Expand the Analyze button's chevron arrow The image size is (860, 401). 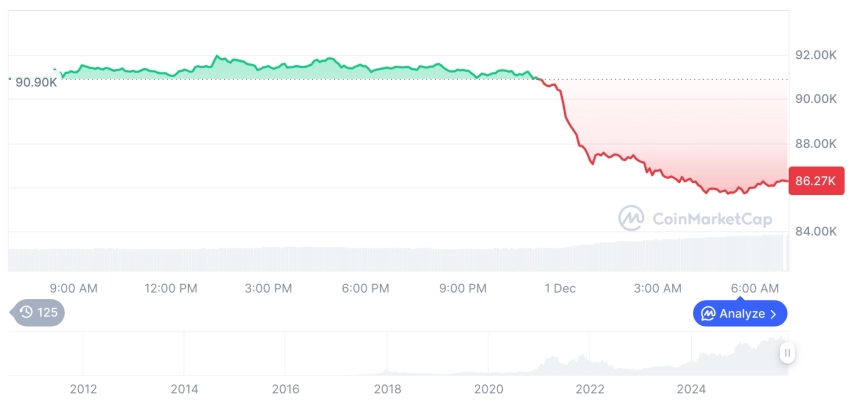click(773, 314)
